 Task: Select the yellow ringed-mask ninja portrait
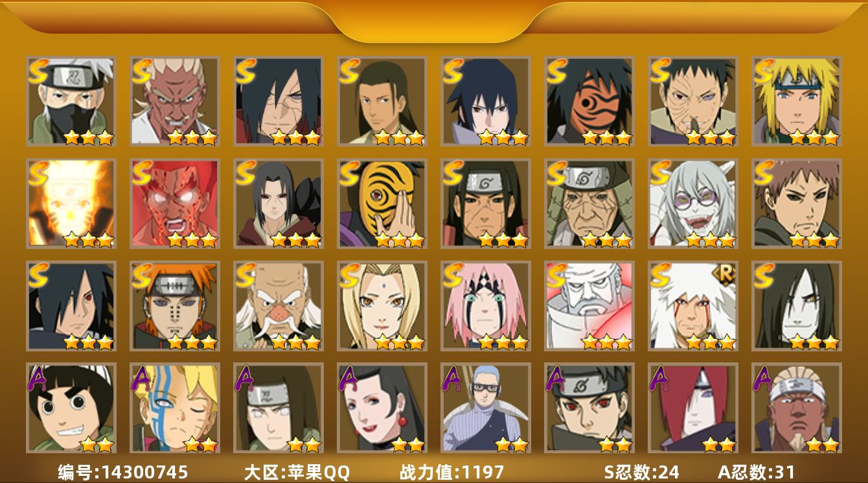coord(382,204)
